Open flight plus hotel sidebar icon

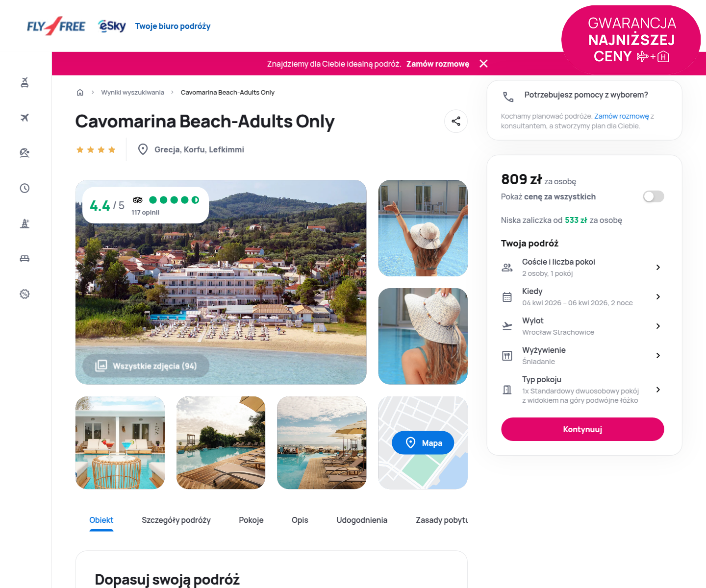[25, 82]
